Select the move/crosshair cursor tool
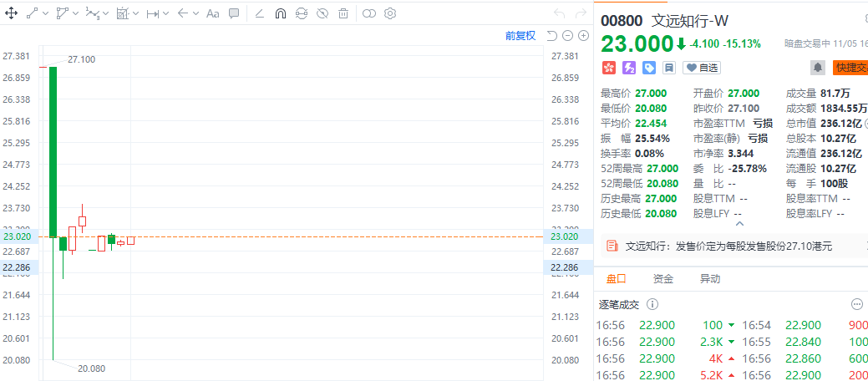Screen dimensions: 868x381 [x=11, y=14]
